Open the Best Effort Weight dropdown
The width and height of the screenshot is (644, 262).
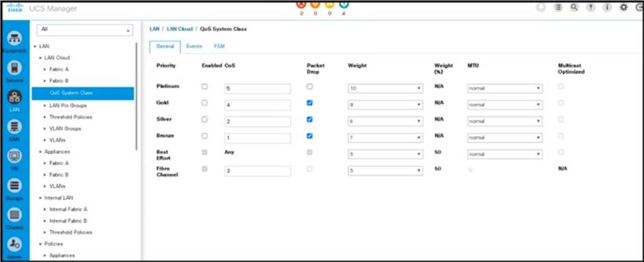tap(385, 154)
